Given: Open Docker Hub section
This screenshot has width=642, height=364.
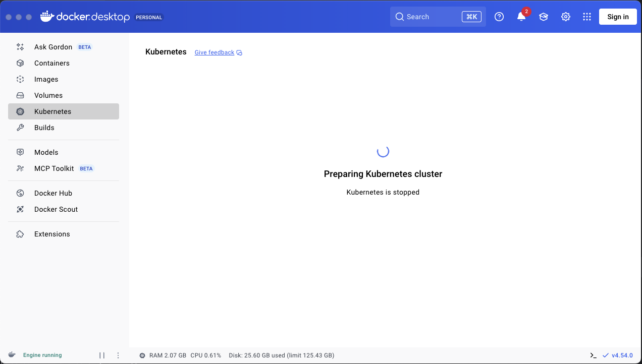Looking at the screenshot, I should [64, 193].
